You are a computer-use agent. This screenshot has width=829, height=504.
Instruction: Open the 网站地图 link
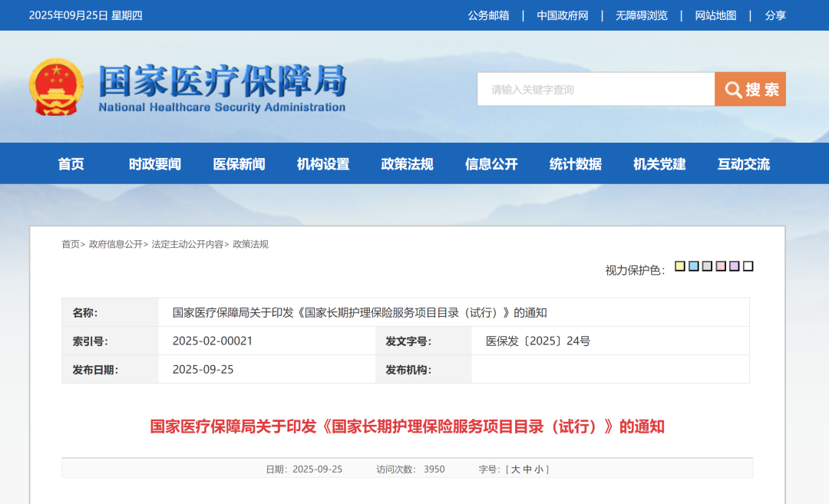click(x=715, y=15)
